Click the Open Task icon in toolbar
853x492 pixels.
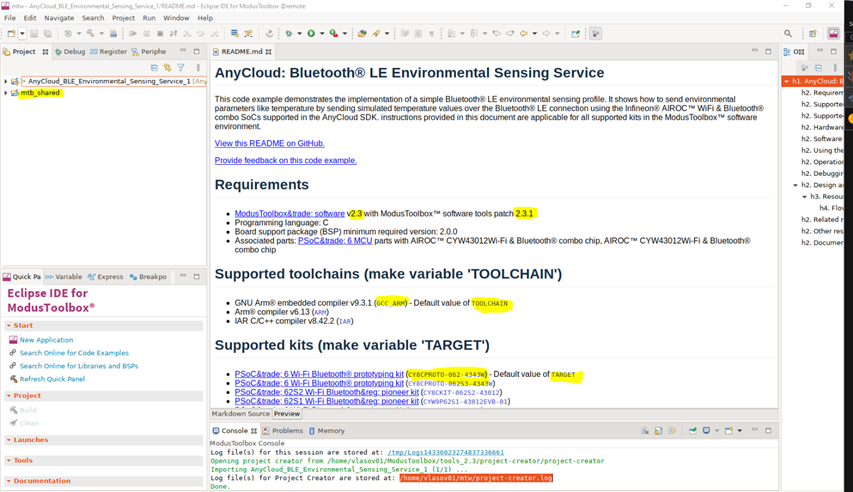(362, 34)
